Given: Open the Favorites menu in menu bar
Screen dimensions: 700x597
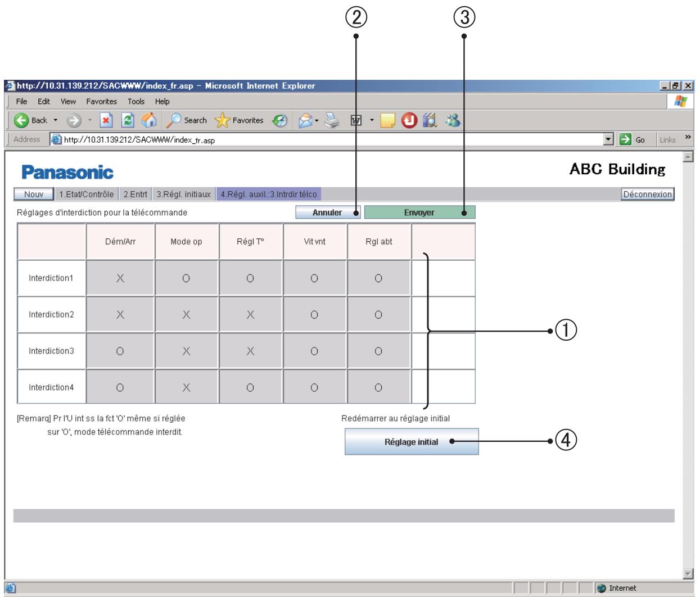Looking at the screenshot, I should (x=101, y=102).
